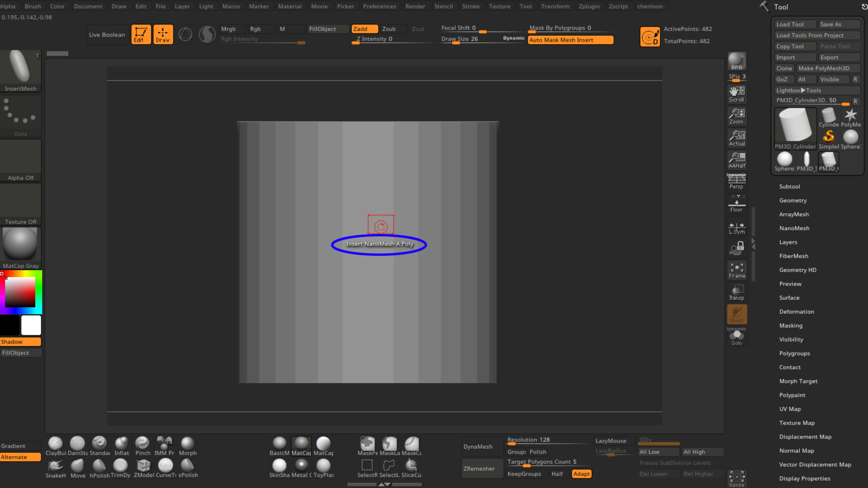Select the PM3D_Cylinder tool thumbnail
This screenshot has width=868, height=488.
pos(795,128)
